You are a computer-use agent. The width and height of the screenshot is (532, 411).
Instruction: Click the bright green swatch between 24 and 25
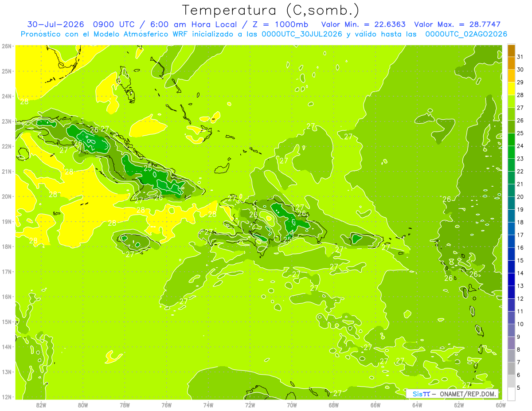(511, 140)
